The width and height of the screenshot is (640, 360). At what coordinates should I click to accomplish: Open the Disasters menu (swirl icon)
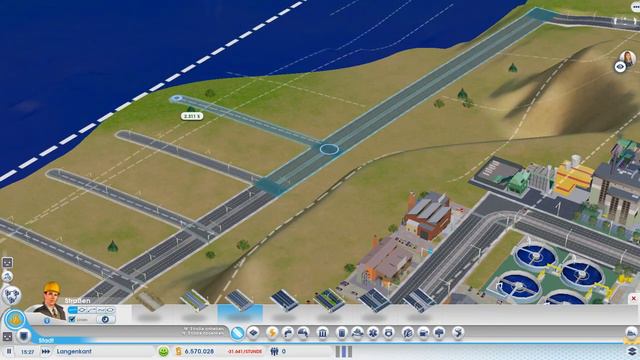(x=458, y=333)
